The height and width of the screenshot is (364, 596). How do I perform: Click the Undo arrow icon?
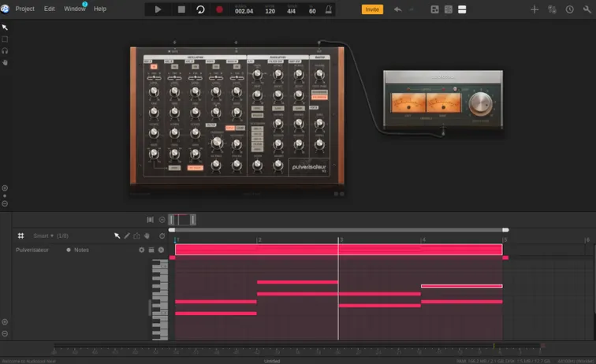397,9
